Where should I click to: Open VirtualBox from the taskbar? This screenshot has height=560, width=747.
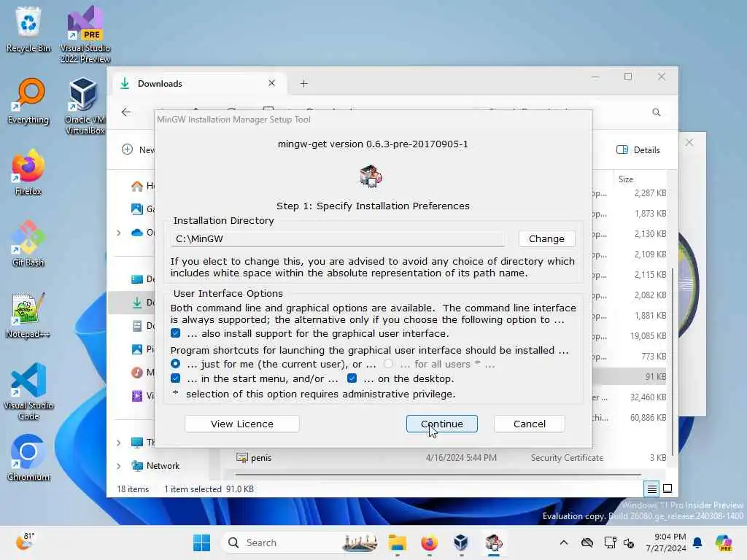(x=461, y=542)
